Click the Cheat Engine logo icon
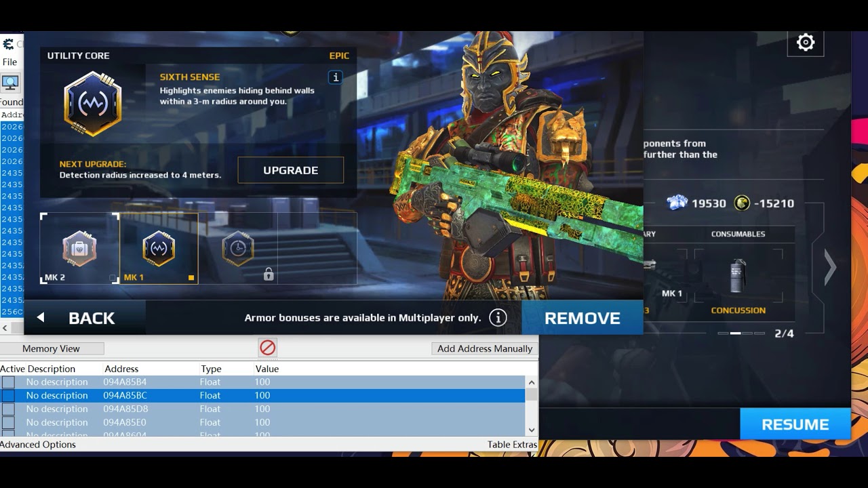This screenshot has height=488, width=868. click(x=8, y=44)
